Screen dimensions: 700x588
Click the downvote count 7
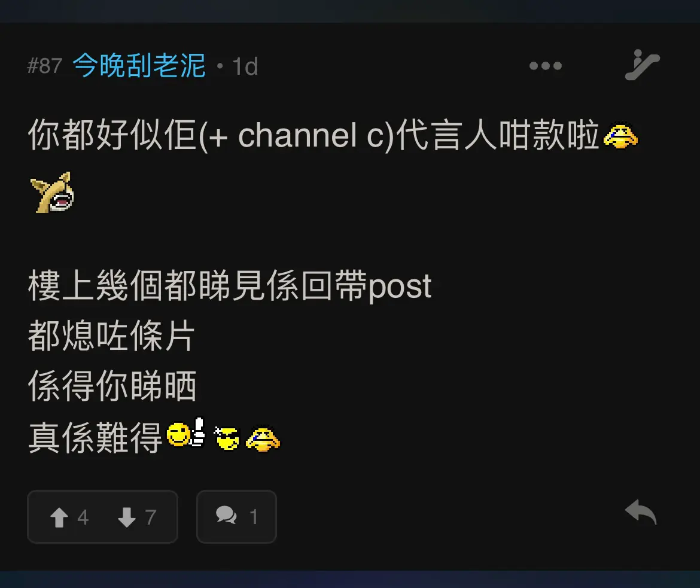tap(150, 517)
